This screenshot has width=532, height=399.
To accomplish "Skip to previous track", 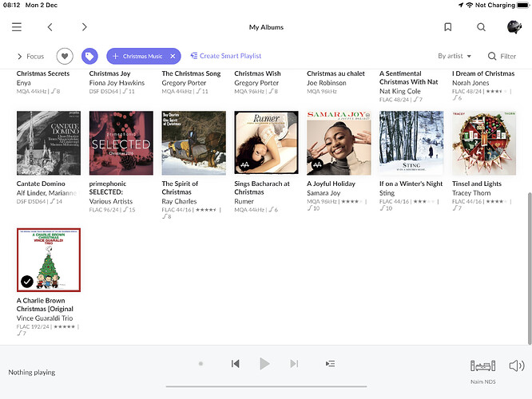I will click(236, 364).
